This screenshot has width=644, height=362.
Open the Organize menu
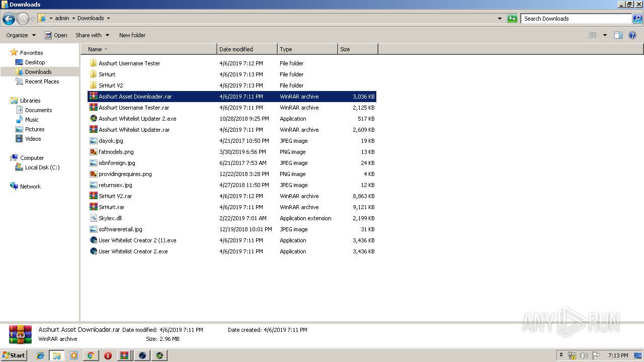click(21, 35)
